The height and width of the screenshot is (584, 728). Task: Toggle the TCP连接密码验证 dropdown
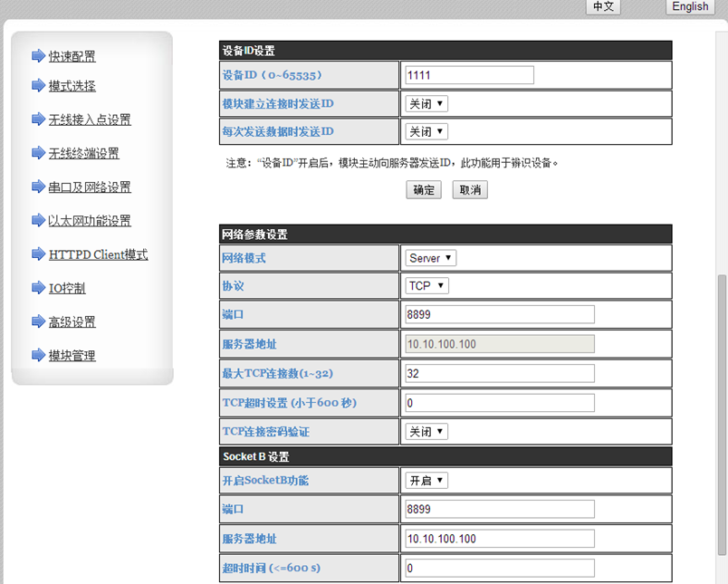426,432
